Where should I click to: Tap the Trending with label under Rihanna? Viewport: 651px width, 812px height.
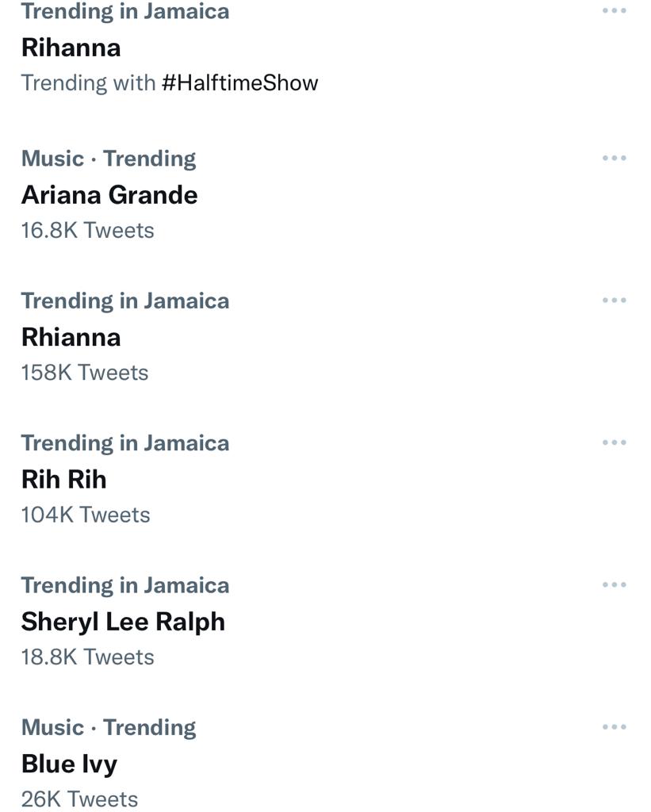click(x=88, y=83)
